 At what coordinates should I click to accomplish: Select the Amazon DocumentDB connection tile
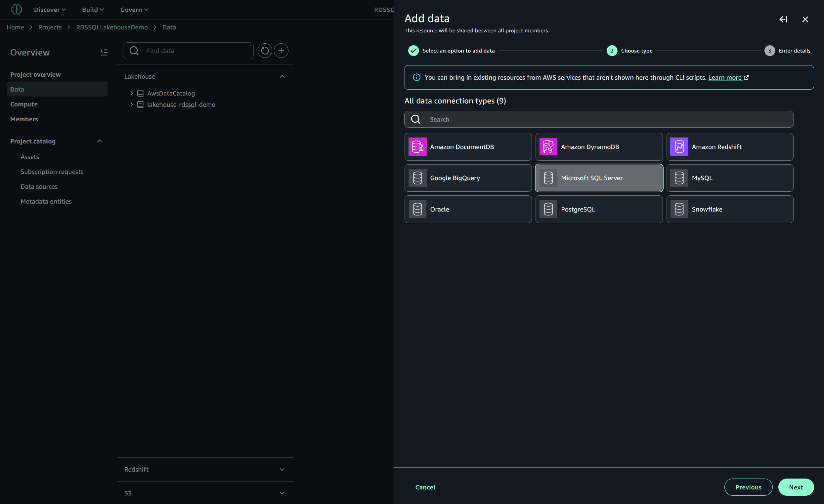click(x=467, y=147)
